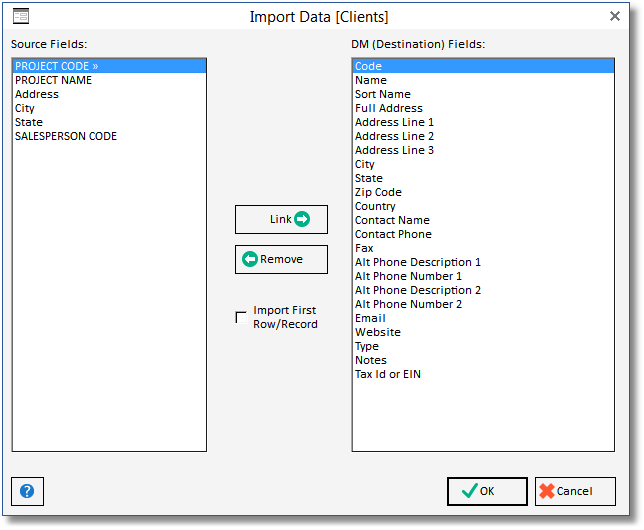Select Tax Id or EIN destination field

pyautogui.click(x=483, y=373)
